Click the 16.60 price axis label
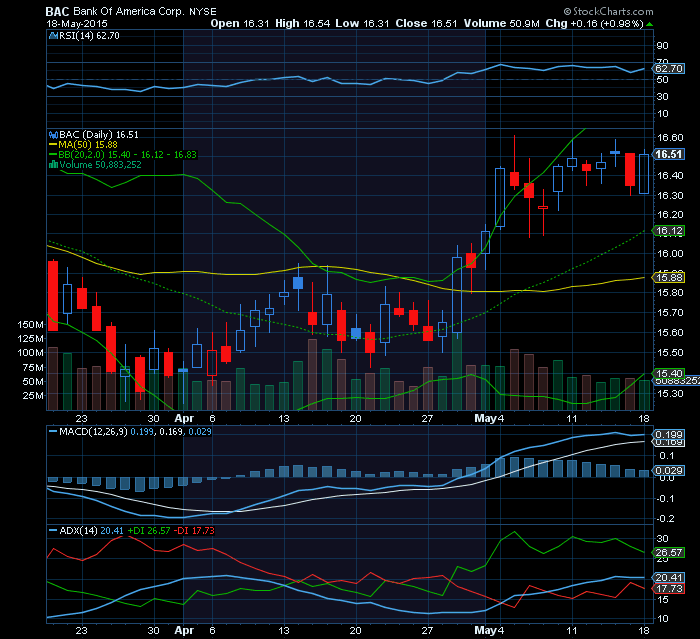This screenshot has width=700, height=639. 670,138
